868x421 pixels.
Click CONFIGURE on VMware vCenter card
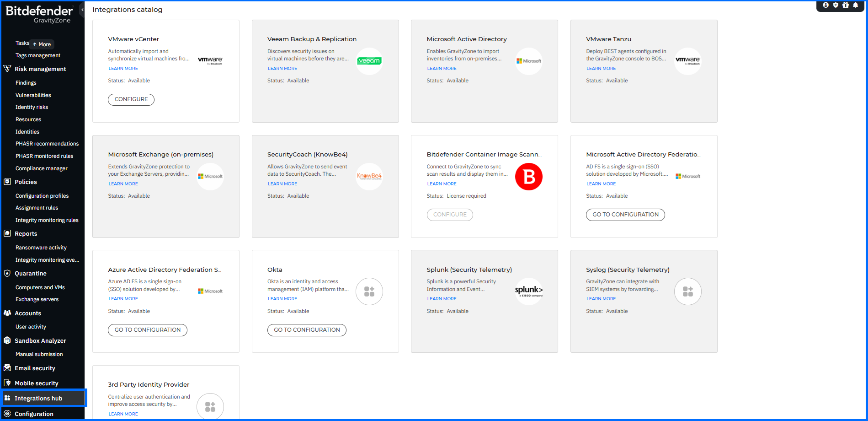[x=131, y=99]
